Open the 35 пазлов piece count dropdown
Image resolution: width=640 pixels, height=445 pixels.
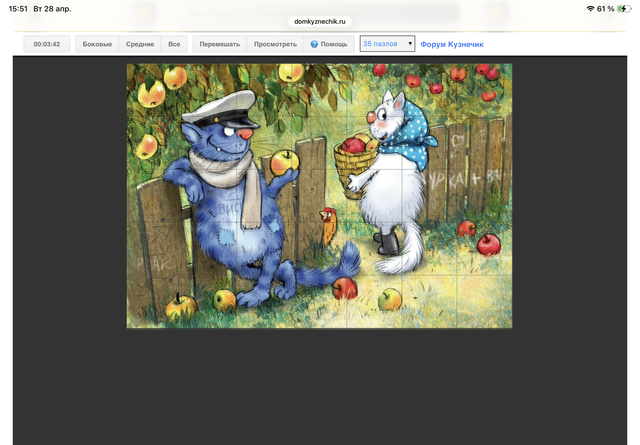coord(387,44)
